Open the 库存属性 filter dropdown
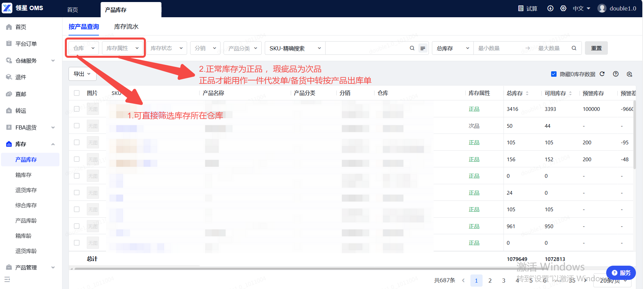The image size is (644, 289). click(x=123, y=48)
